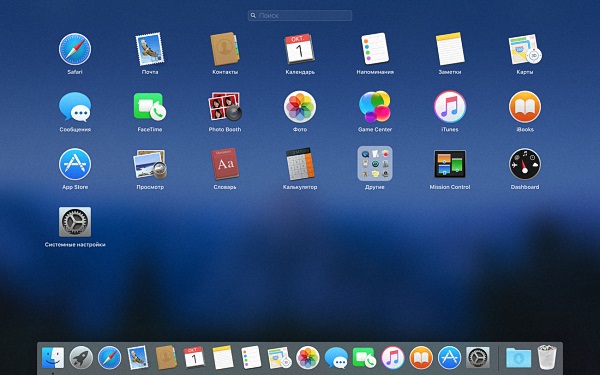The image size is (600, 375).
Task: Open Contacts book in the Dock
Action: pos(166,358)
